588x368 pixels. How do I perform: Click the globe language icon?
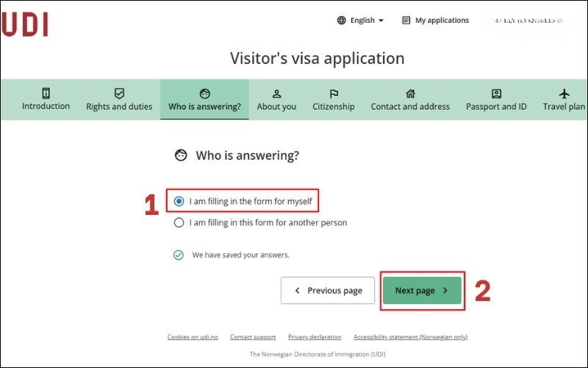pyautogui.click(x=341, y=21)
